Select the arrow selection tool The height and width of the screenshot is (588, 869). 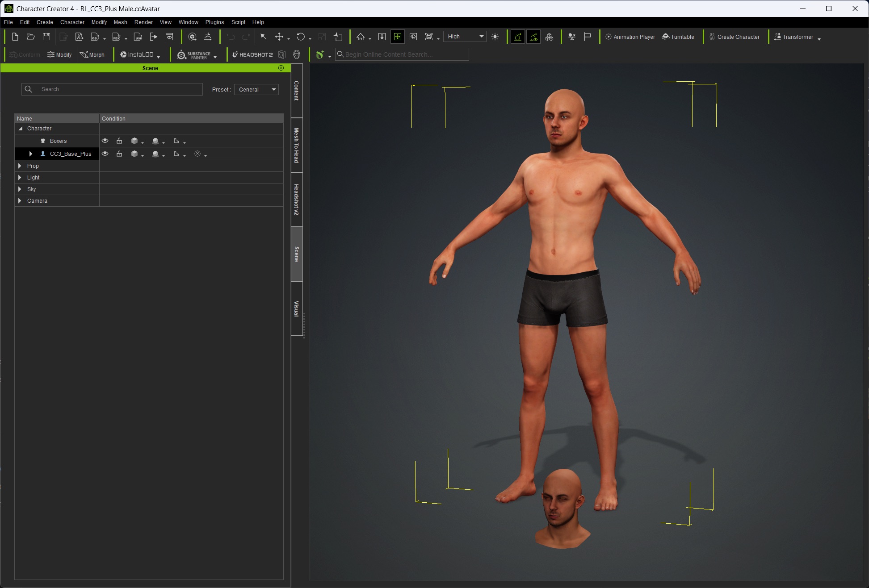(x=263, y=37)
